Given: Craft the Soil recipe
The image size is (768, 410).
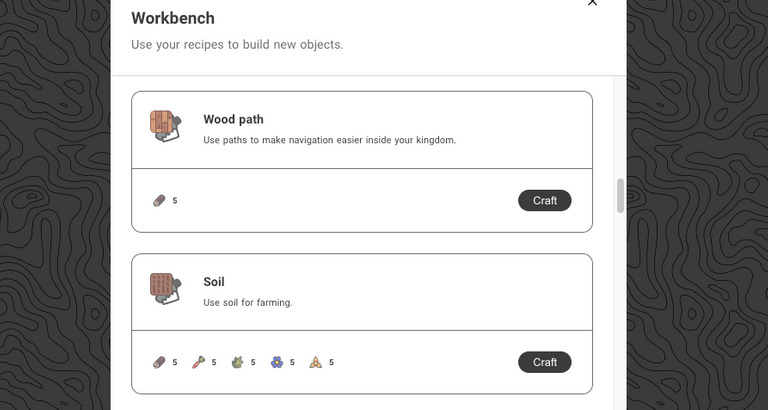Looking at the screenshot, I should 545,362.
